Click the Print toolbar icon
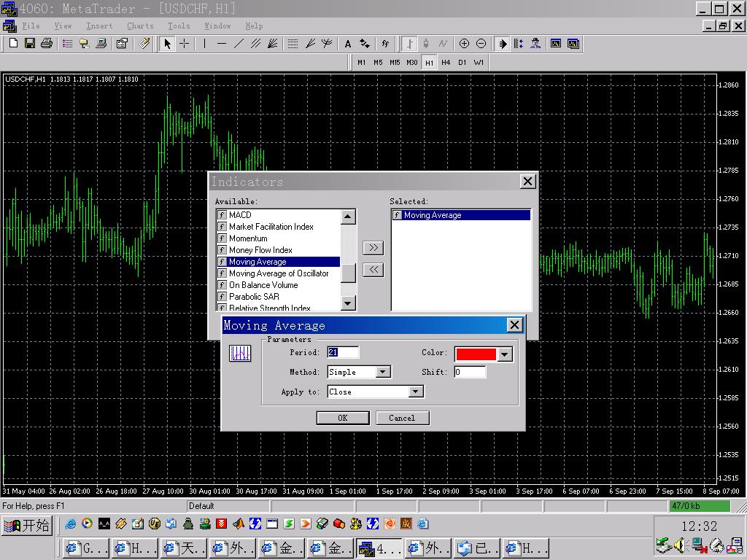747x560 pixels. coord(47,44)
